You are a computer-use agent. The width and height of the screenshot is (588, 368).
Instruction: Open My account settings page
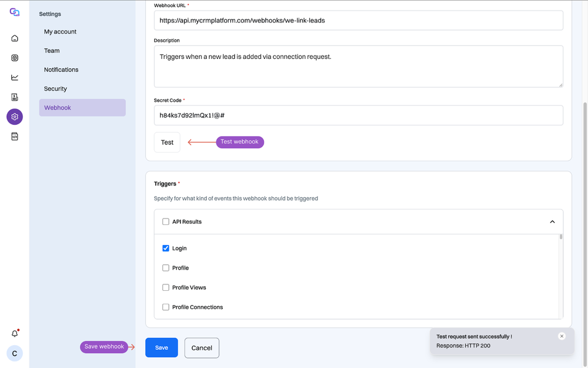[x=59, y=31]
